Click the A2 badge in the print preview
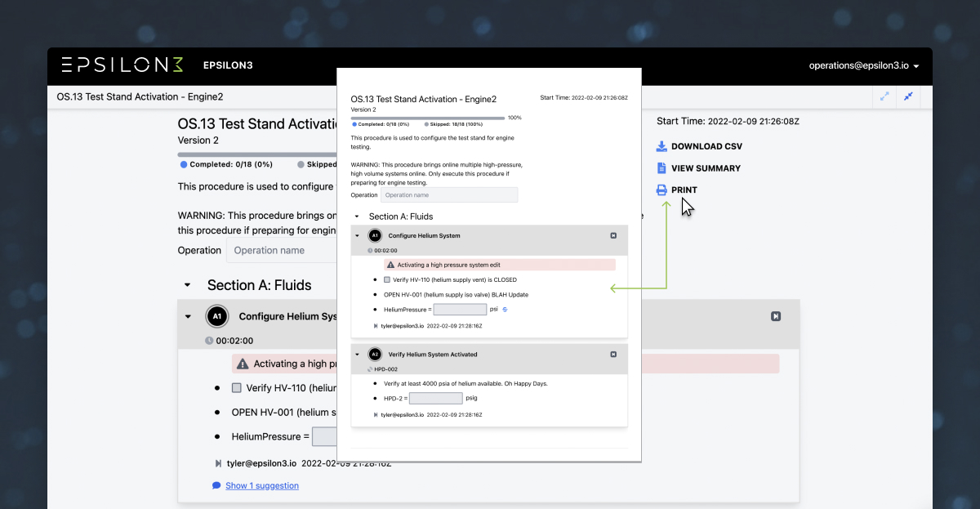Viewport: 980px width, 509px height. (375, 355)
